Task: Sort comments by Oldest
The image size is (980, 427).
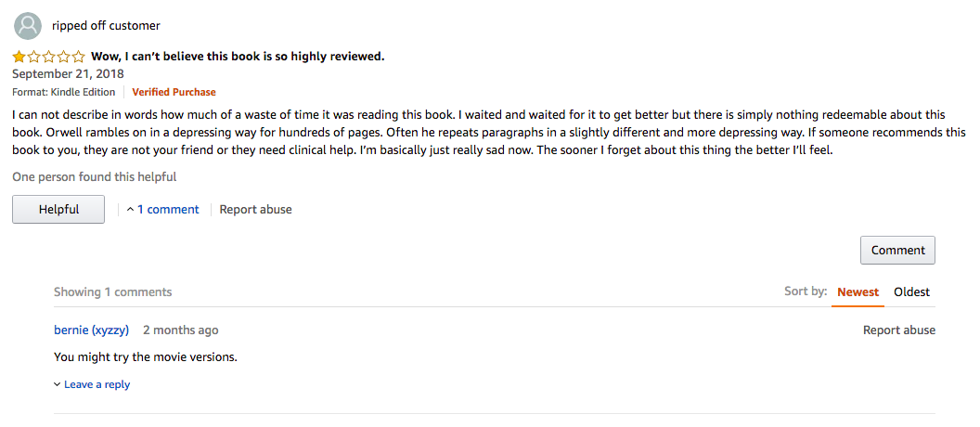Action: (912, 292)
